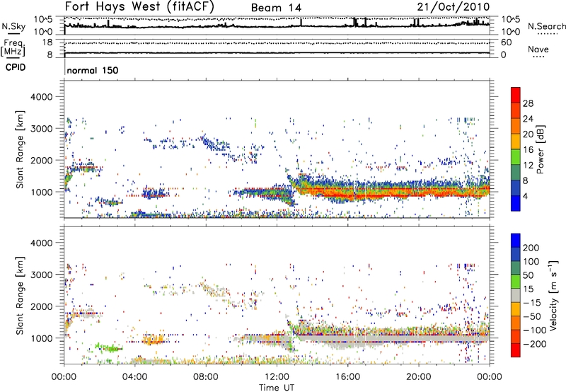Click the right '10^0' noise axis value
Viewport: 566px width, 392px height.
point(511,32)
